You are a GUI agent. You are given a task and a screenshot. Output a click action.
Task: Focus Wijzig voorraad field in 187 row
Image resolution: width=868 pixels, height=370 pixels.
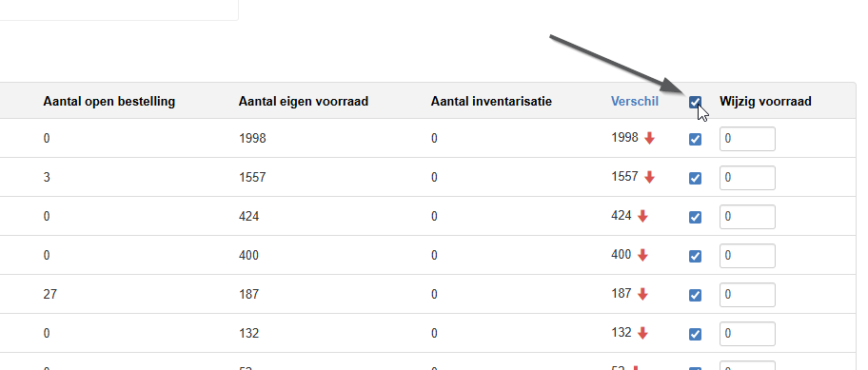[747, 295]
